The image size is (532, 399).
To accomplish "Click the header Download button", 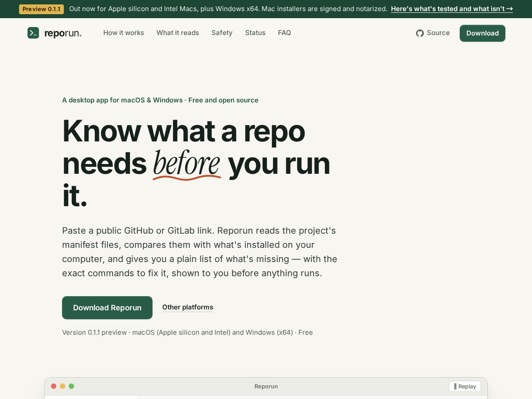I will 482,33.
